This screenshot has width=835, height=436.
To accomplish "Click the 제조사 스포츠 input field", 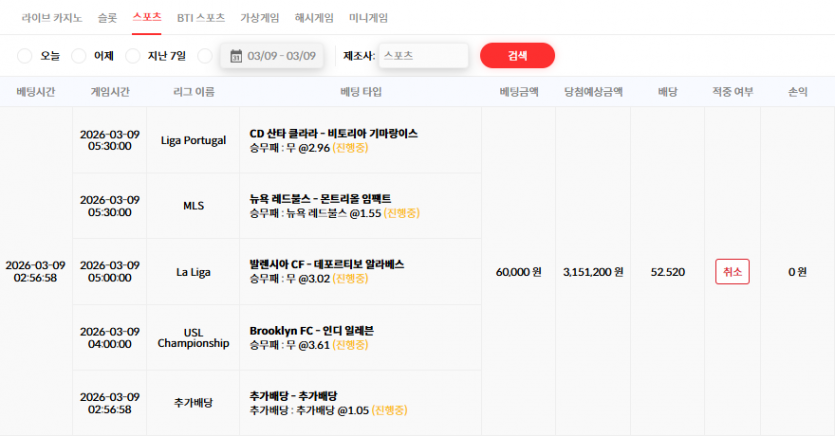I will point(423,56).
